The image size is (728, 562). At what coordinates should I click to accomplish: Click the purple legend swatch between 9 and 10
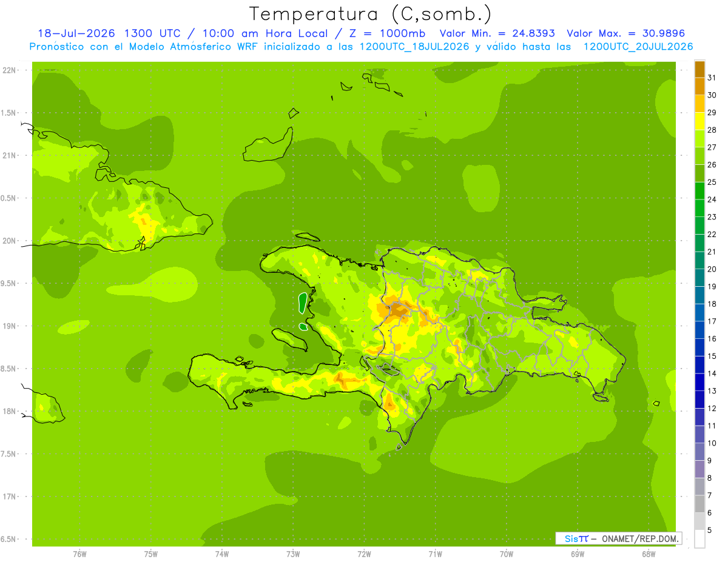click(699, 452)
